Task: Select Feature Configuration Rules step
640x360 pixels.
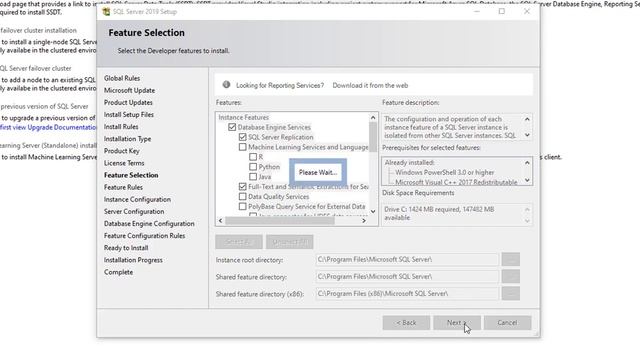Action: pos(144,236)
